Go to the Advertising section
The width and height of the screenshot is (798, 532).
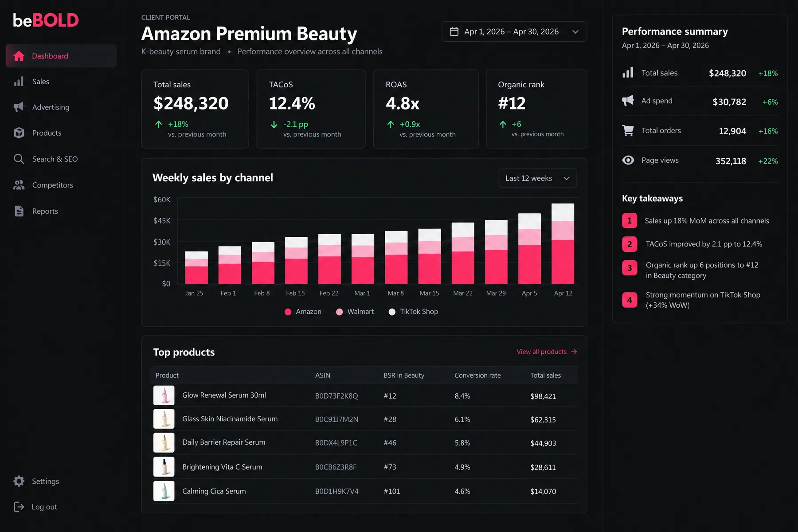tap(61, 107)
